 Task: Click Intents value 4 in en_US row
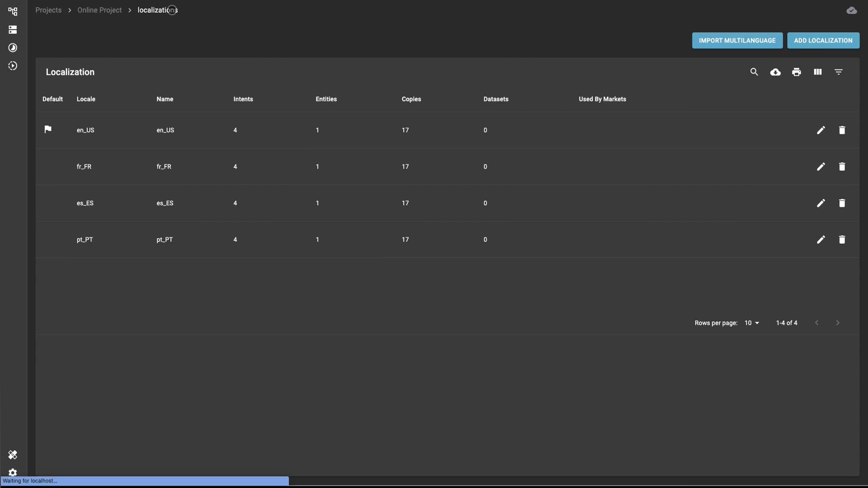[235, 130]
